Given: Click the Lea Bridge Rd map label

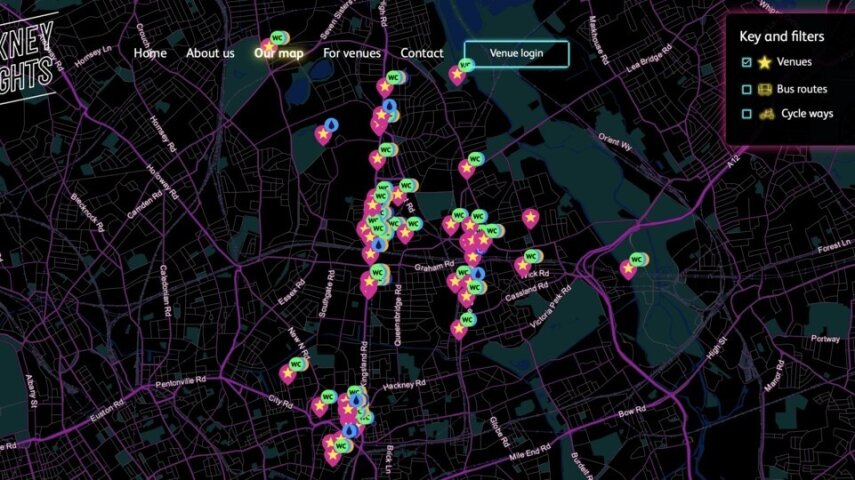Looking at the screenshot, I should (x=649, y=59).
